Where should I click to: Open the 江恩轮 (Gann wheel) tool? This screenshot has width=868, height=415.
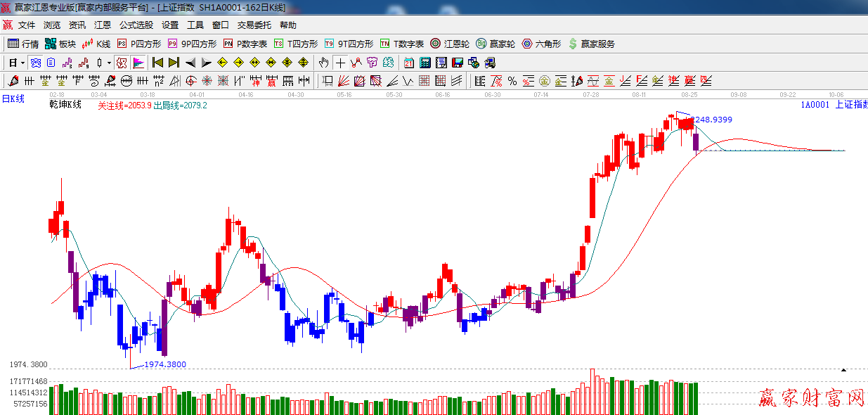[x=450, y=44]
